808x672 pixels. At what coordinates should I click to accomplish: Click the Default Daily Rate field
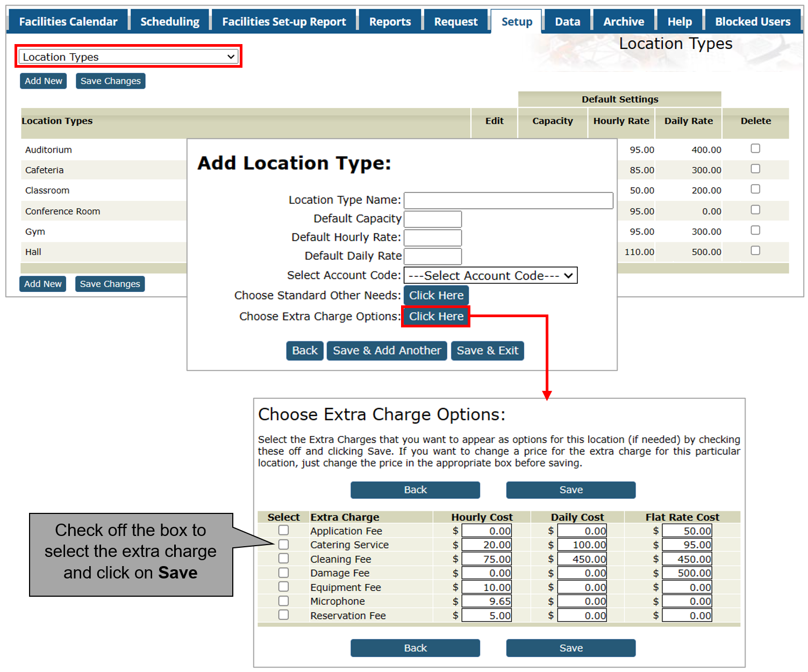pos(433,256)
